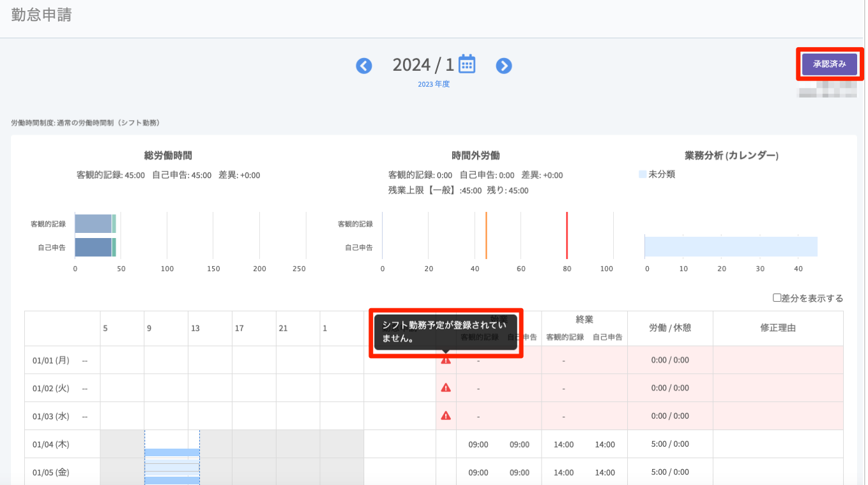Viewport: 868px width, 485px height.
Task: Click the 修正理由 cell for 01/04
Action: point(777,444)
